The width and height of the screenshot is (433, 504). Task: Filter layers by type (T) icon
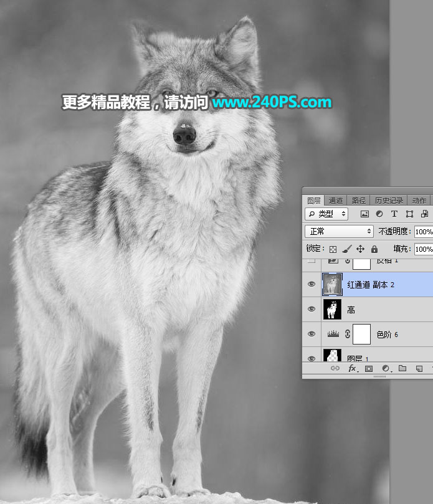394,214
